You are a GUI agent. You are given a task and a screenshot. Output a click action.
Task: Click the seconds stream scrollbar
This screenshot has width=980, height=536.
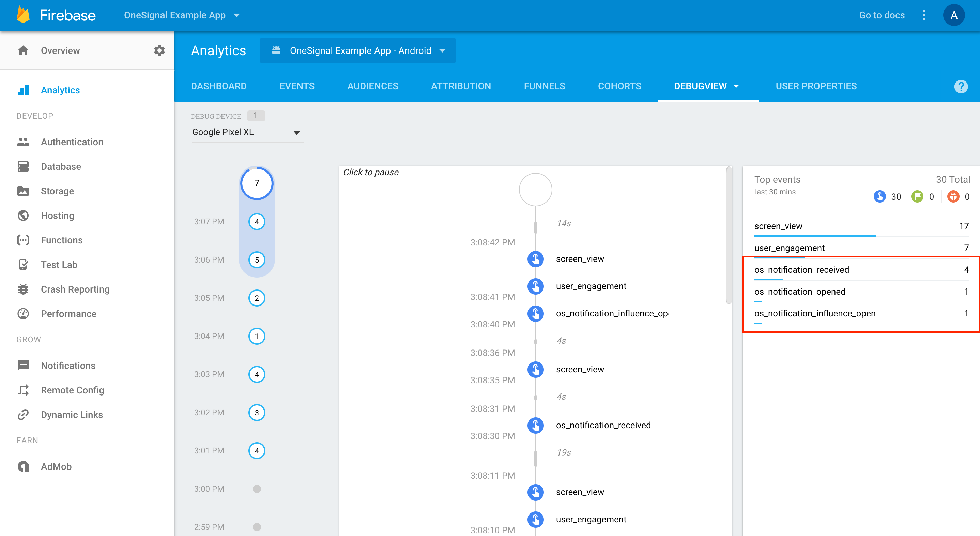pos(729,235)
